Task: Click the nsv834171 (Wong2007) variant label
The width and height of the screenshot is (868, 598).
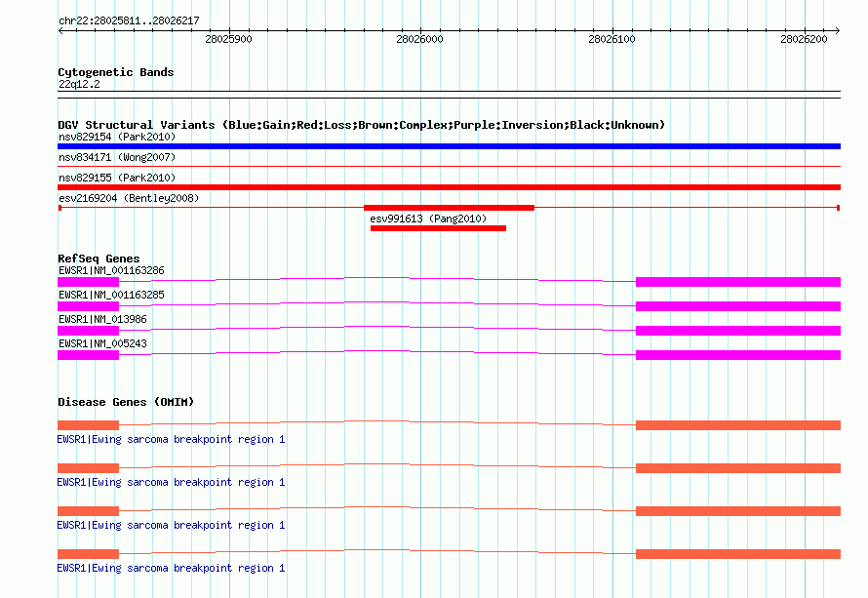Action: point(117,157)
